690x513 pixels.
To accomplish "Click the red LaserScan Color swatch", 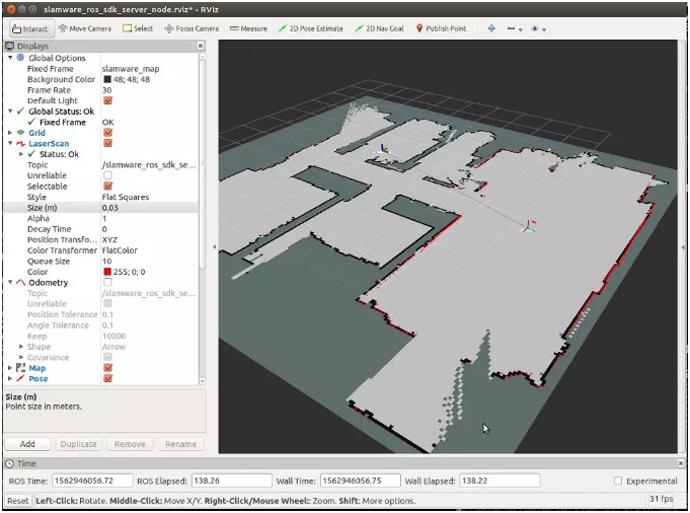I will click(x=107, y=272).
